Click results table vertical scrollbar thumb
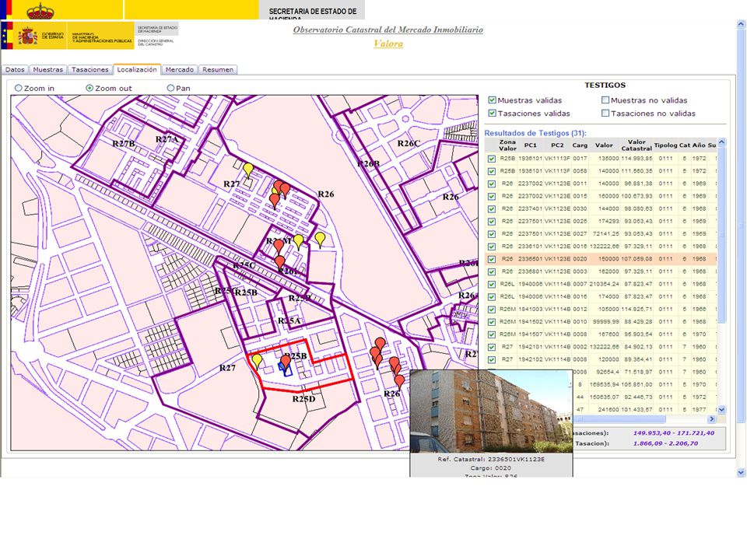Screen dimensions: 747x560 coord(721,233)
